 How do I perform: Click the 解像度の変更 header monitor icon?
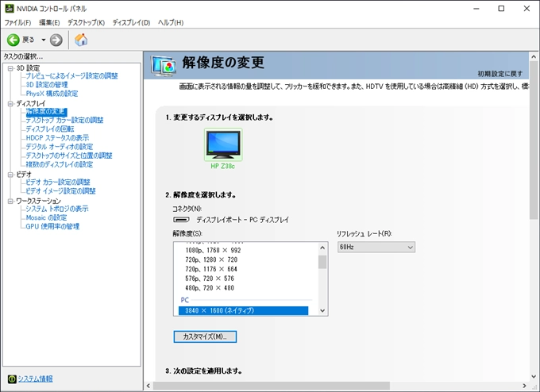164,65
